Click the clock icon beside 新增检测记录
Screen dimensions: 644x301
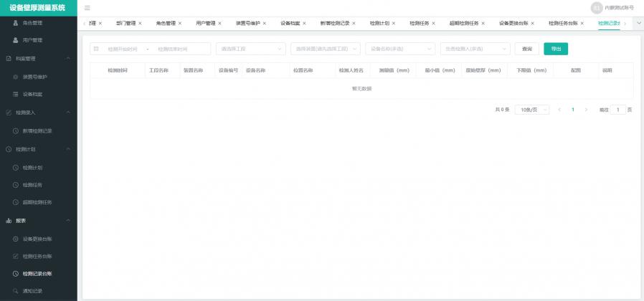click(16, 131)
